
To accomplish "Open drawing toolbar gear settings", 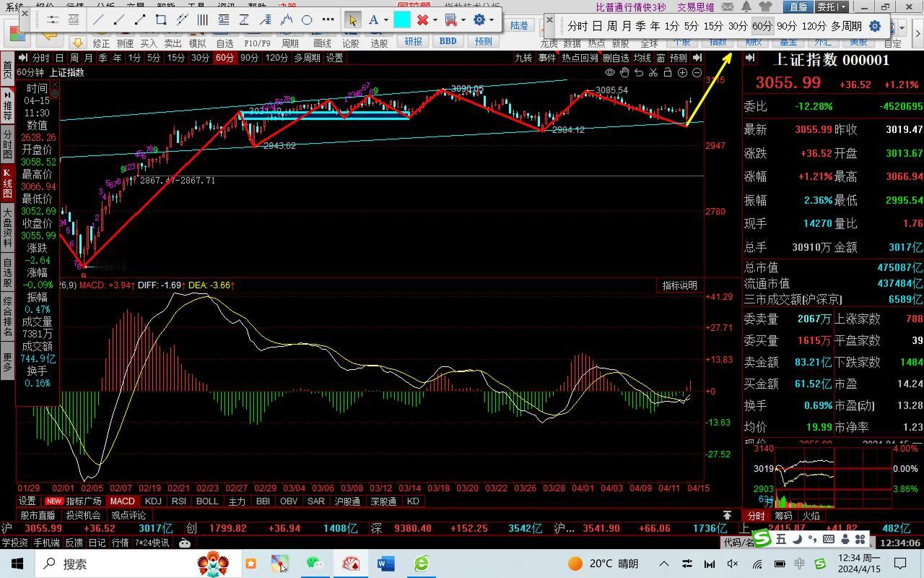I will (479, 20).
